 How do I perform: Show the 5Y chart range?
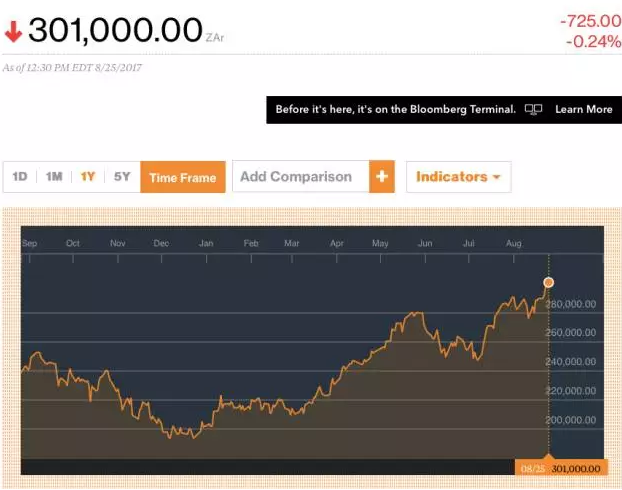[x=122, y=177]
